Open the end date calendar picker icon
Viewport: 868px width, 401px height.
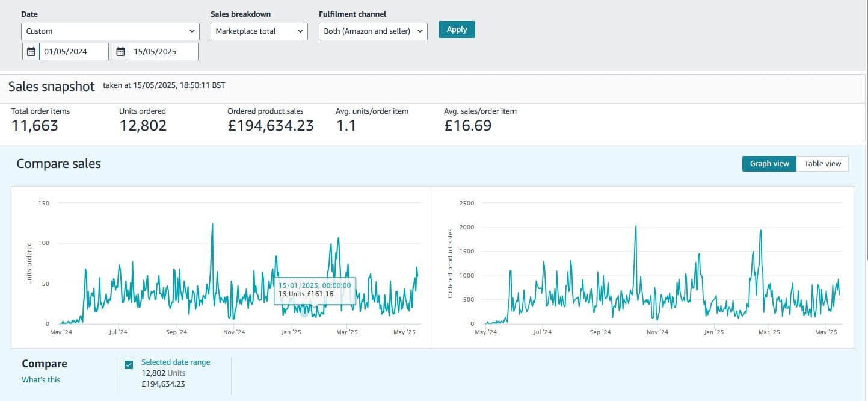click(120, 52)
